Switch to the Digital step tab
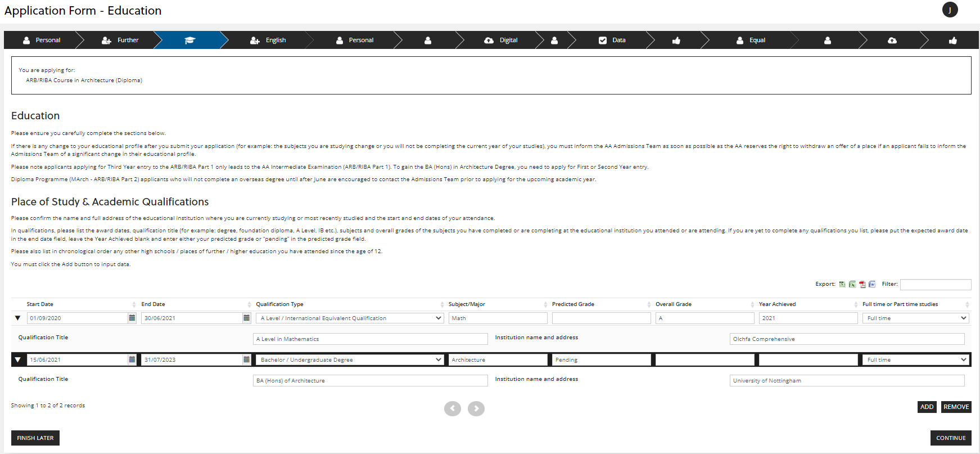 501,41
